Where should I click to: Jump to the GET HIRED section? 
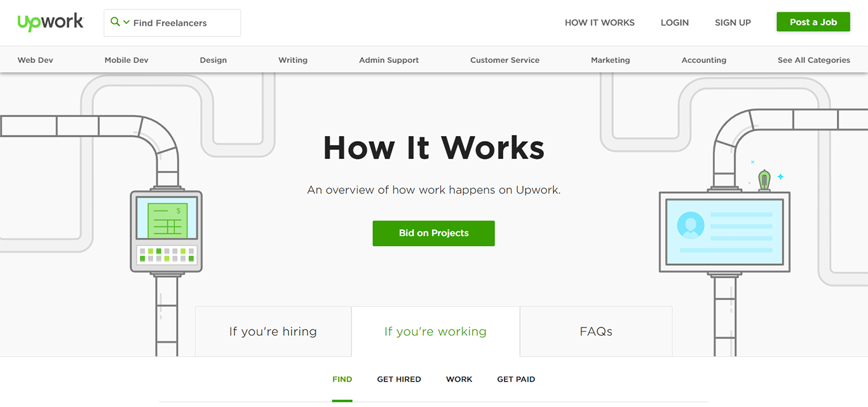click(x=399, y=380)
